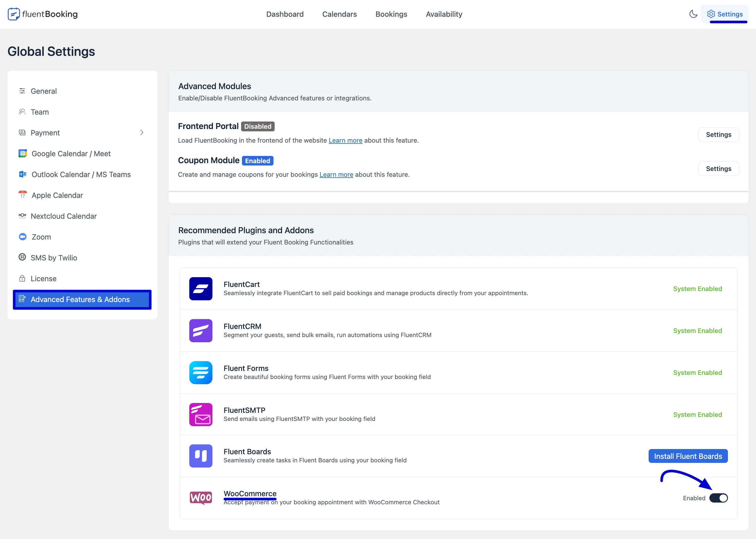Viewport: 756px width, 539px height.
Task: Select Team in settings sidebar
Action: pyautogui.click(x=82, y=112)
